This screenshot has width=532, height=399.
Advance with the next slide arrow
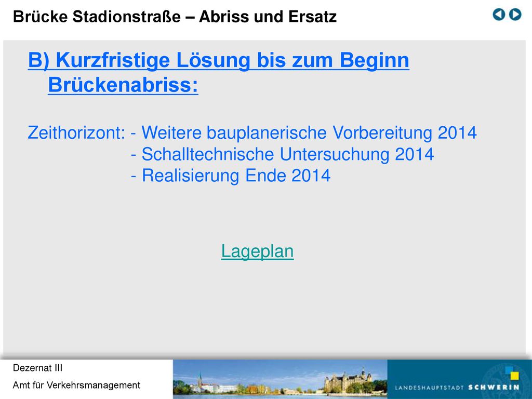pyautogui.click(x=515, y=15)
